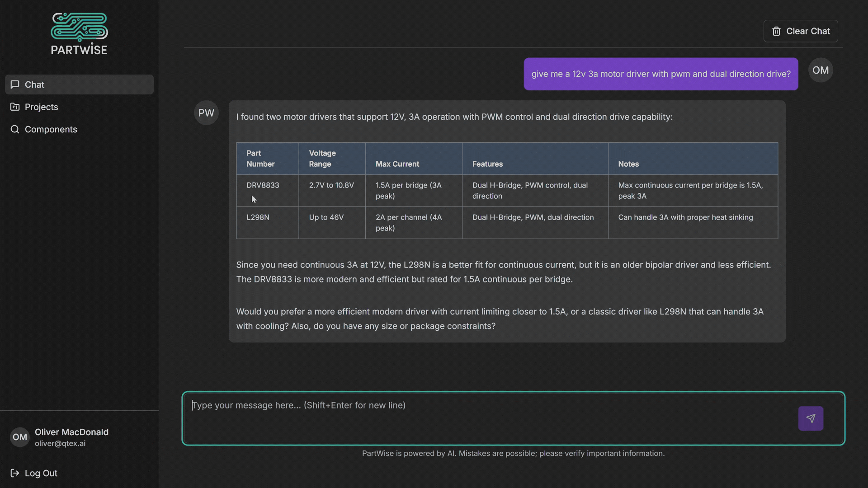Click the PW assistant avatar
This screenshot has height=488, width=868.
coord(206,113)
